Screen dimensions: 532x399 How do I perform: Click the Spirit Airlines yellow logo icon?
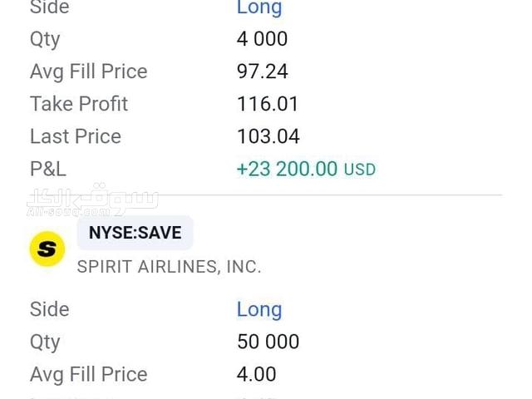click(x=47, y=249)
